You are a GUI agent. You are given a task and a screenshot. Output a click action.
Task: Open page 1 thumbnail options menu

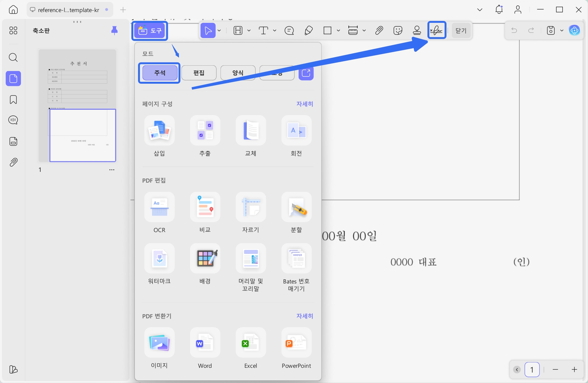(112, 170)
